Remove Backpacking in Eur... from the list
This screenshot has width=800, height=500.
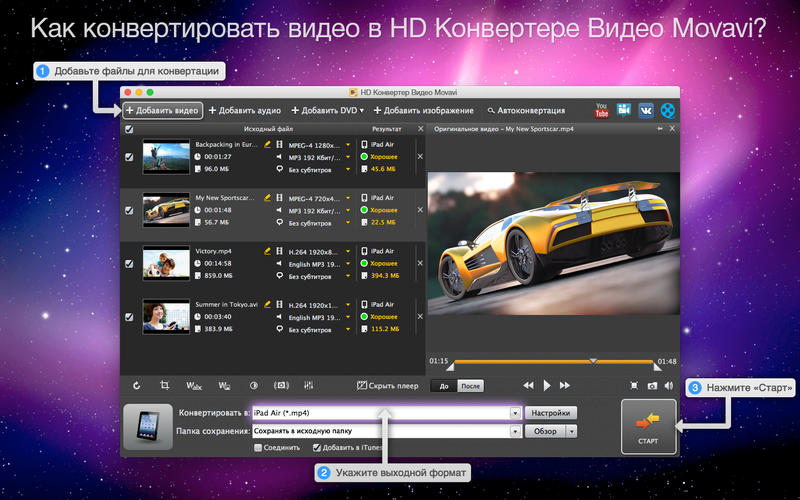(x=420, y=157)
